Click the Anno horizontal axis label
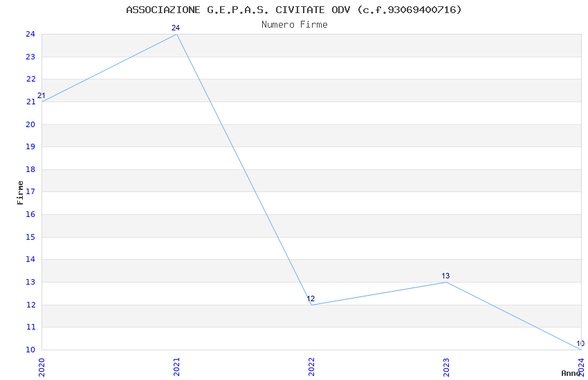This screenshot has height=380, width=588. 571,373
